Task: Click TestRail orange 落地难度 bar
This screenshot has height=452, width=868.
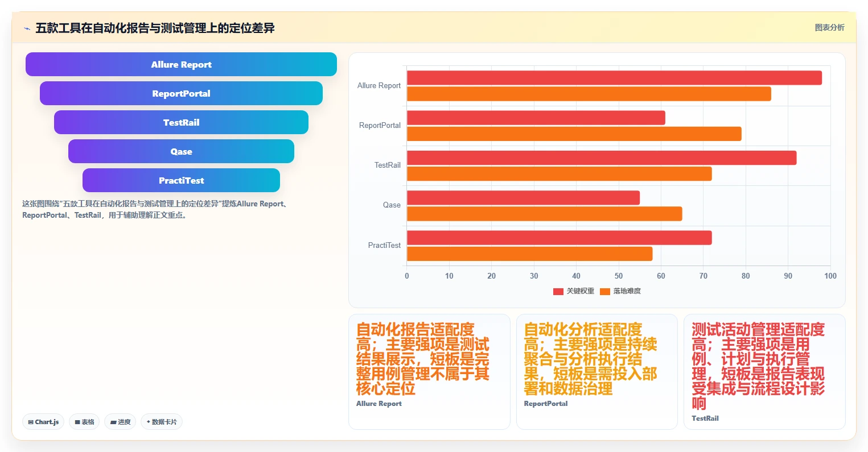Action: (560, 173)
